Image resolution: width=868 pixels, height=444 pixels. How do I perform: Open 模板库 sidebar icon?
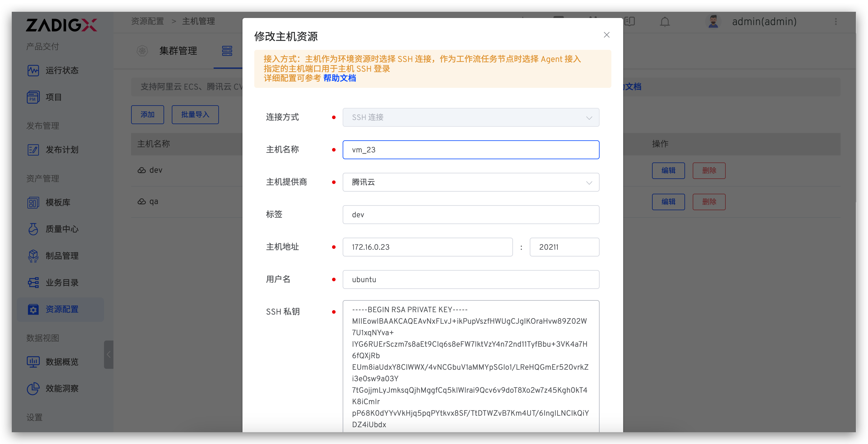click(x=33, y=202)
